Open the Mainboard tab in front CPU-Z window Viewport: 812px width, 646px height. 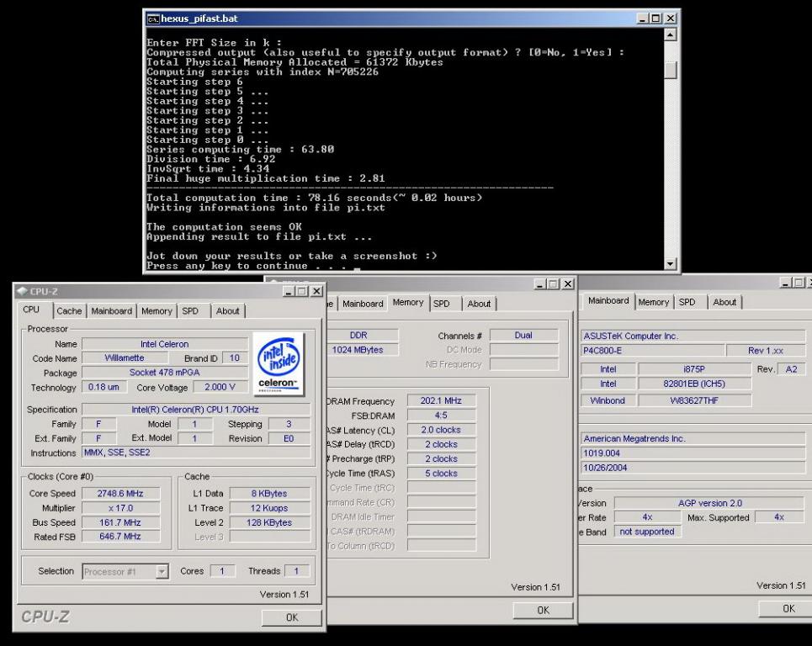[x=111, y=311]
